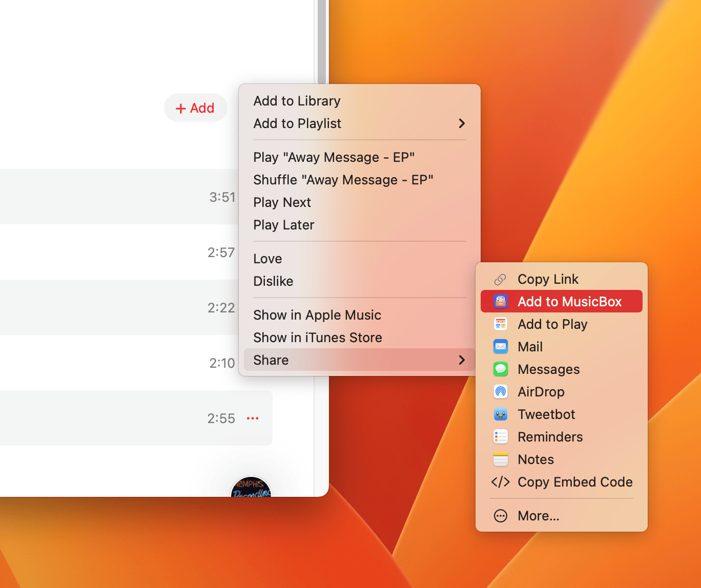Share via the AirDrop label
Screen dimensions: 701x588
541,392
